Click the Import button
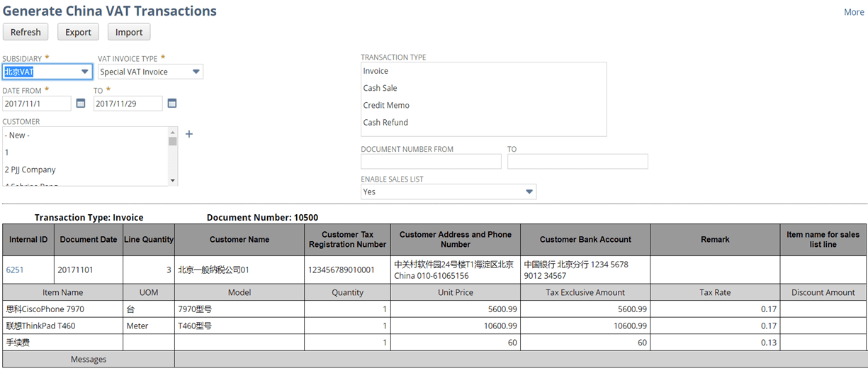 tap(129, 32)
